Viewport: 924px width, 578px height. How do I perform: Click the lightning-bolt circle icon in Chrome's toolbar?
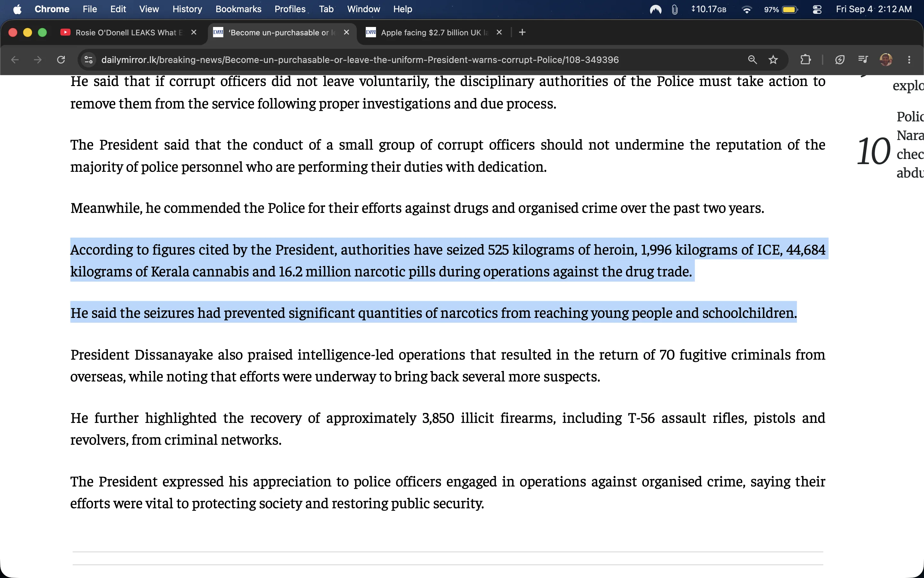click(x=840, y=60)
